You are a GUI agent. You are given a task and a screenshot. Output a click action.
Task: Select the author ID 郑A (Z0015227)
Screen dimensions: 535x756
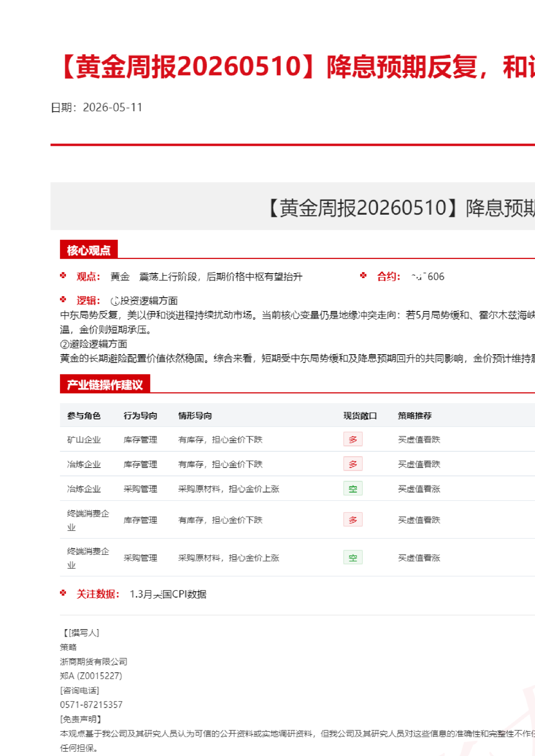(x=91, y=676)
